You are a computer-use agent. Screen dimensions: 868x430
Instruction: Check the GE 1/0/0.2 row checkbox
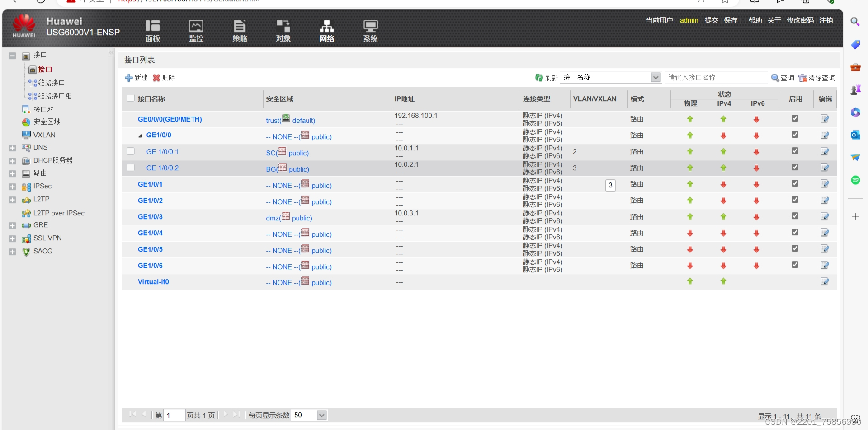(131, 168)
